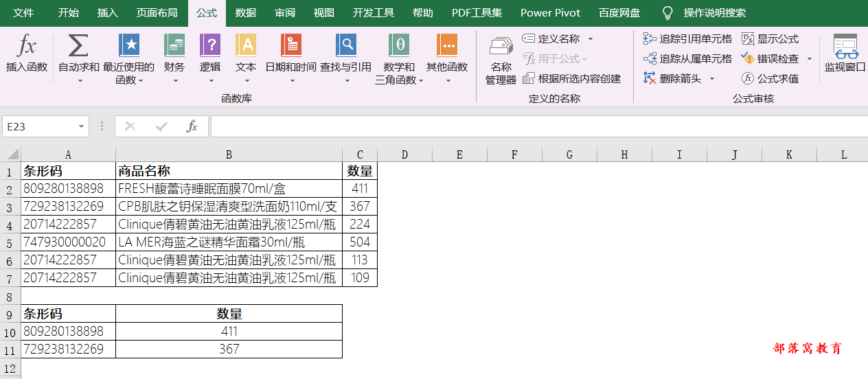Image resolution: width=868 pixels, height=379 pixels.
Task: Open More Functions (其他函数) icon
Action: coord(447,45)
